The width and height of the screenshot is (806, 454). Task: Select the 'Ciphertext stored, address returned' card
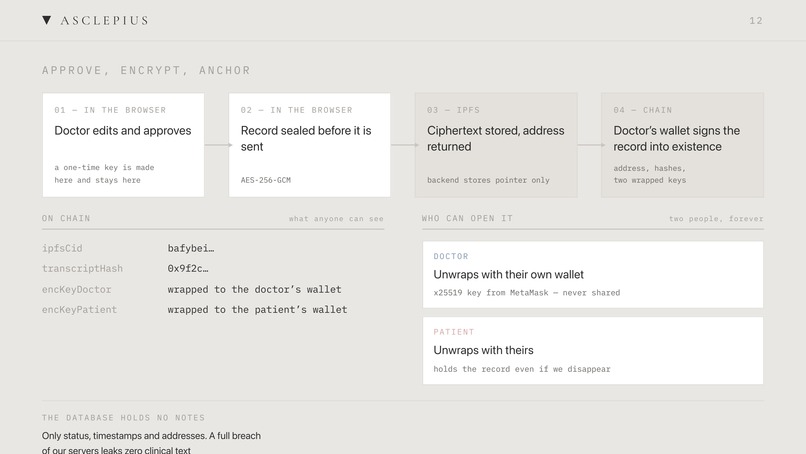pos(496,145)
